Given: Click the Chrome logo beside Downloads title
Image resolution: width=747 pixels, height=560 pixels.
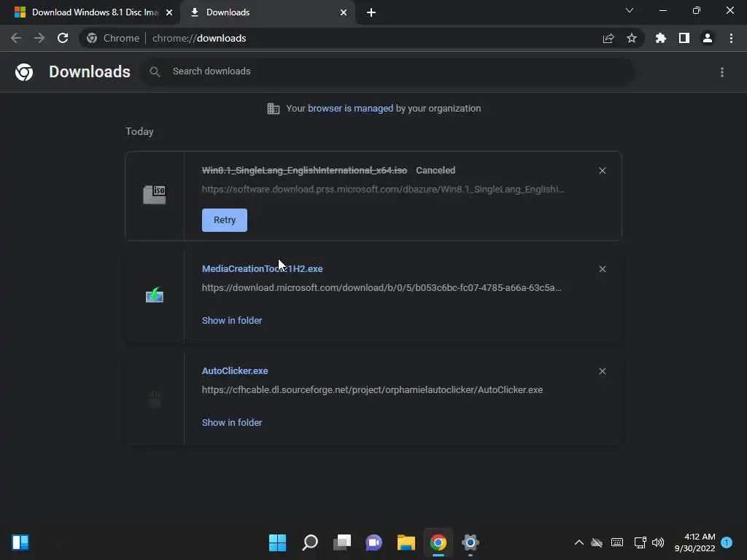Looking at the screenshot, I should click(24, 72).
